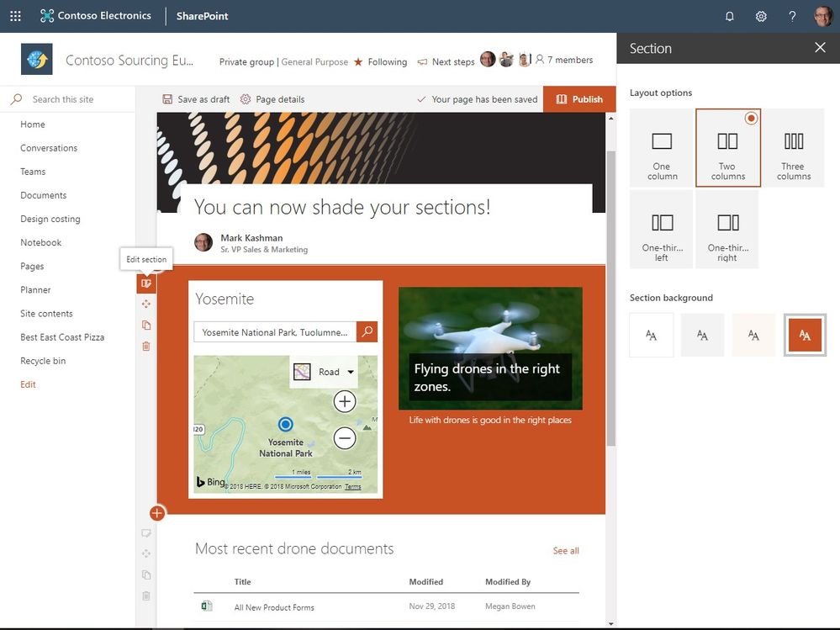Click the Delete section trash icon of orange section
The image size is (840, 630).
click(x=146, y=346)
